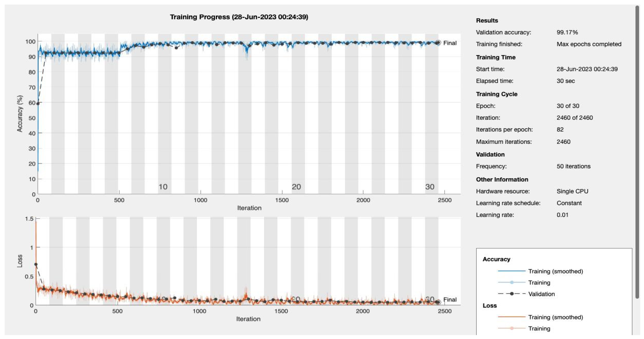The width and height of the screenshot is (644, 339).
Task: Click the Training Progress title text
Action: coord(239,17)
